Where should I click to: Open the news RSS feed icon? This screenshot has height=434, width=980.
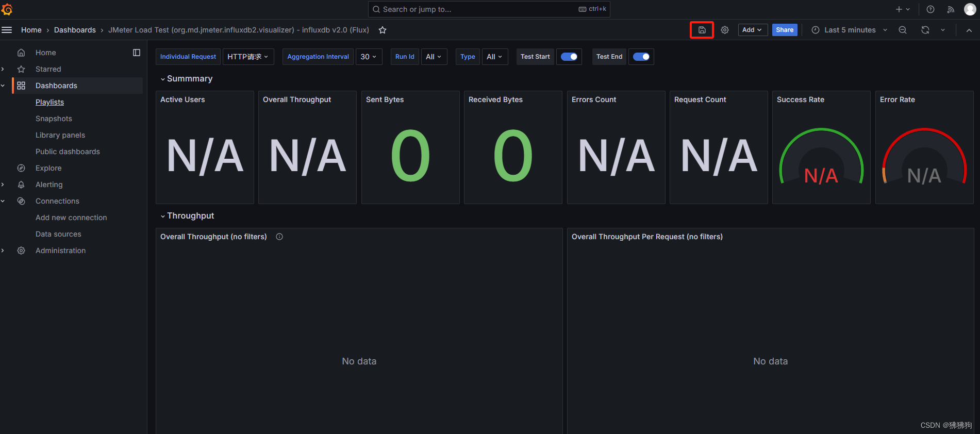pos(951,9)
